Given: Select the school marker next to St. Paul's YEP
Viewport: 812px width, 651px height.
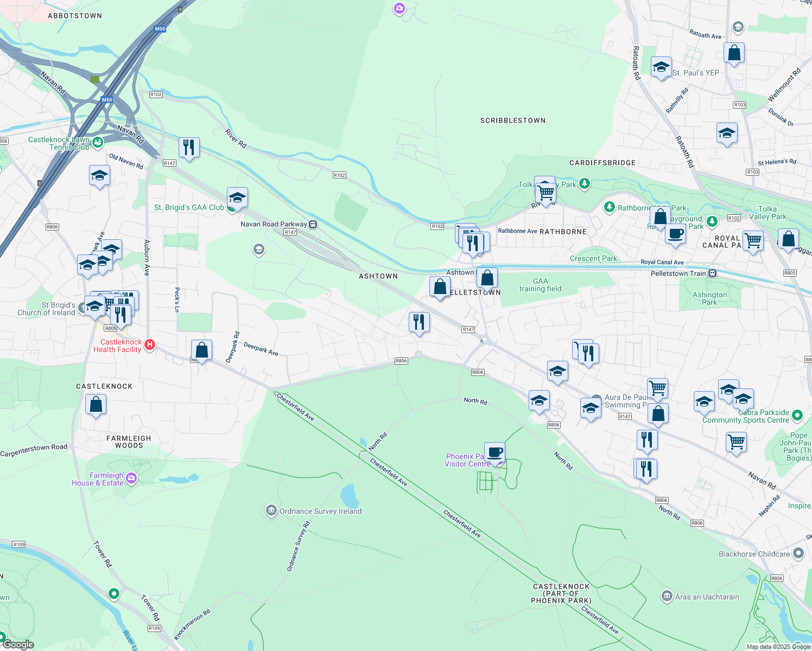Looking at the screenshot, I should click(661, 67).
